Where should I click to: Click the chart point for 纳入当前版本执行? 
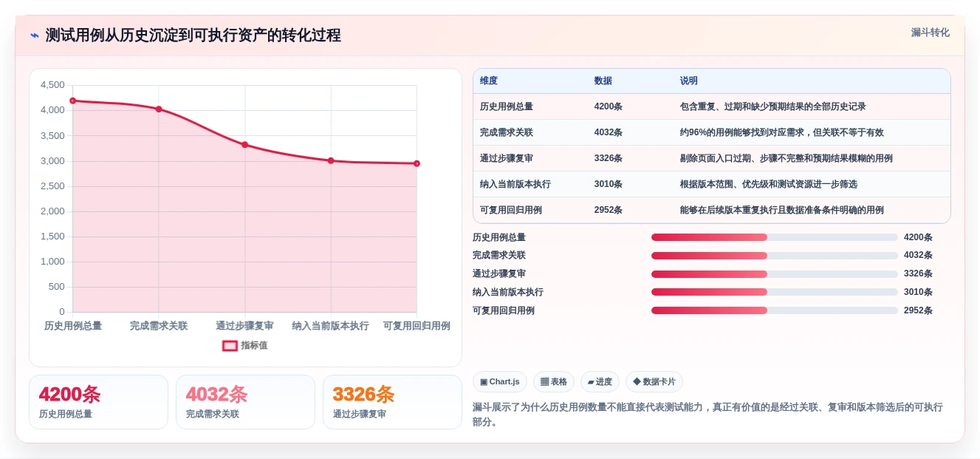[331, 160]
